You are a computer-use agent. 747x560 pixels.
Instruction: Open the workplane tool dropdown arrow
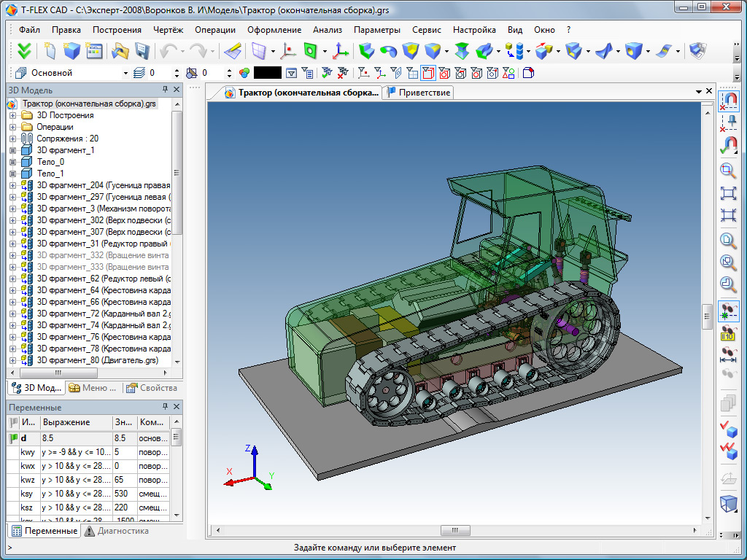coord(273,51)
